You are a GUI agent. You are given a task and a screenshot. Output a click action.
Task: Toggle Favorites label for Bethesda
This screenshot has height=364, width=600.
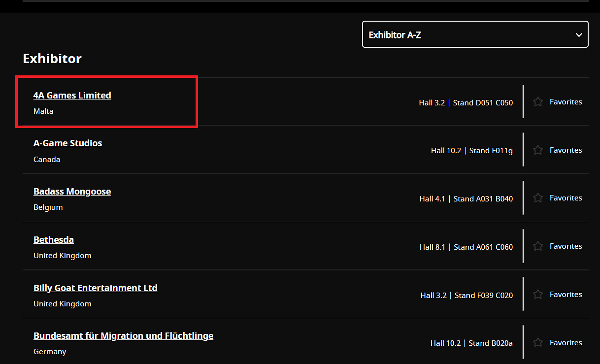coord(566,246)
